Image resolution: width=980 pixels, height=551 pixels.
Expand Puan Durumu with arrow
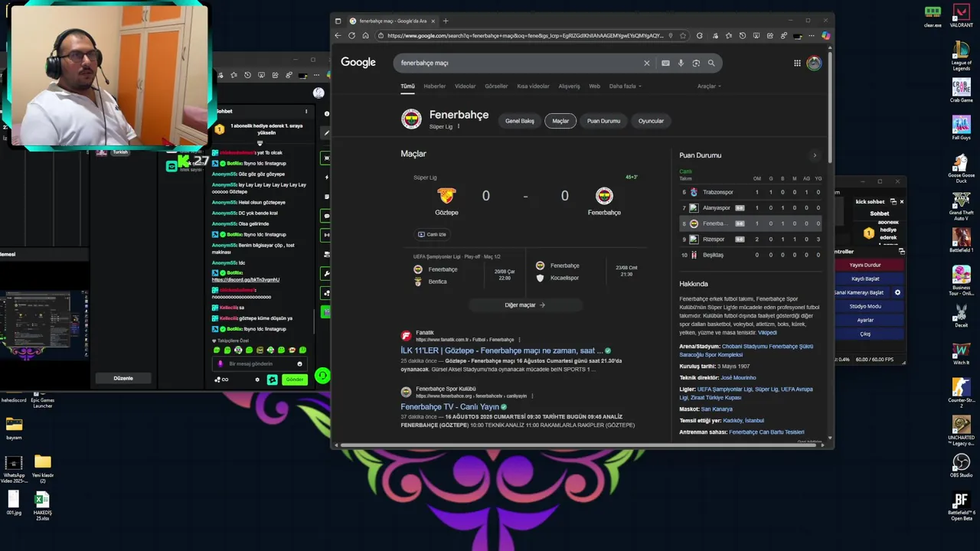pyautogui.click(x=814, y=155)
